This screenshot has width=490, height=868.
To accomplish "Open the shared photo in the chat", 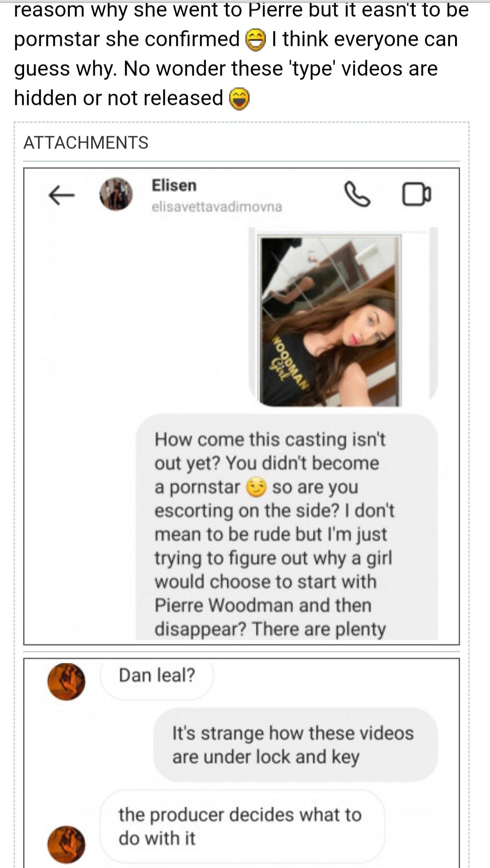I will click(x=329, y=320).
